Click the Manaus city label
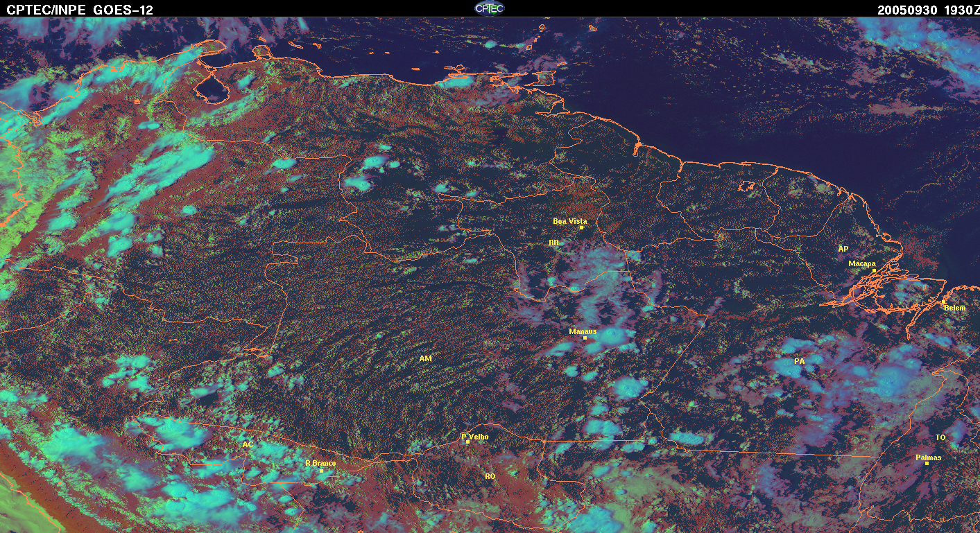The width and height of the screenshot is (980, 533). [x=583, y=331]
